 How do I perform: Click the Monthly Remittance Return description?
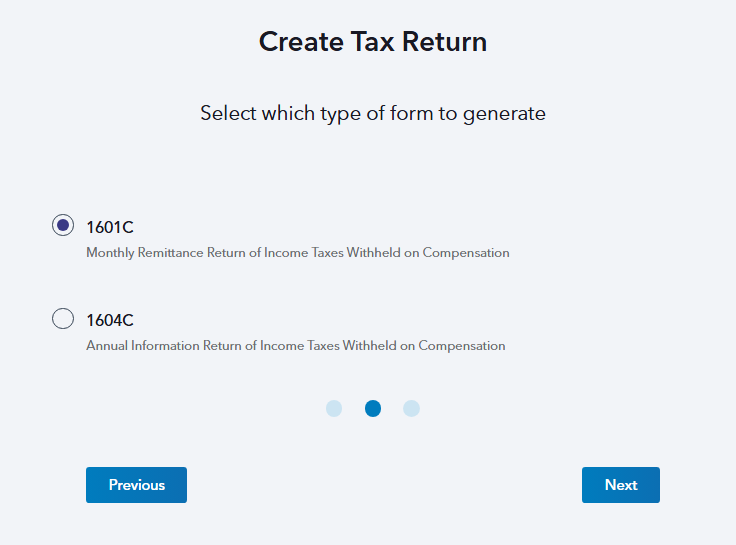coord(298,253)
